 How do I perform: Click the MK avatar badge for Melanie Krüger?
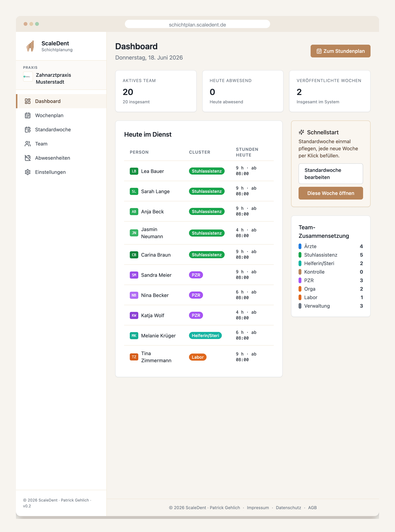point(134,335)
